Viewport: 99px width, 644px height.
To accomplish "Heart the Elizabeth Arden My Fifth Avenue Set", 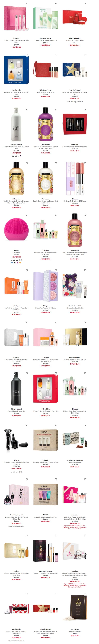I will pyautogui.click(x=85, y=322).
